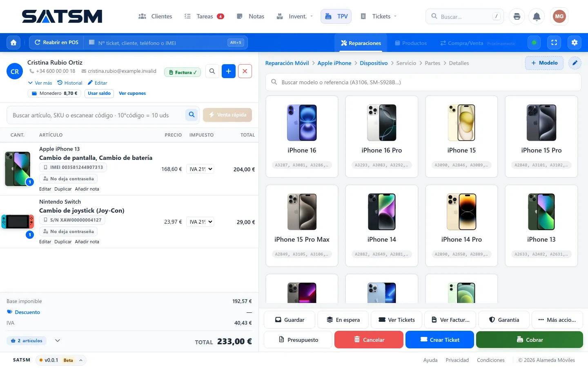Open Tareas in top navigation
Viewport: 588px width, 368px height.
coord(204,16)
